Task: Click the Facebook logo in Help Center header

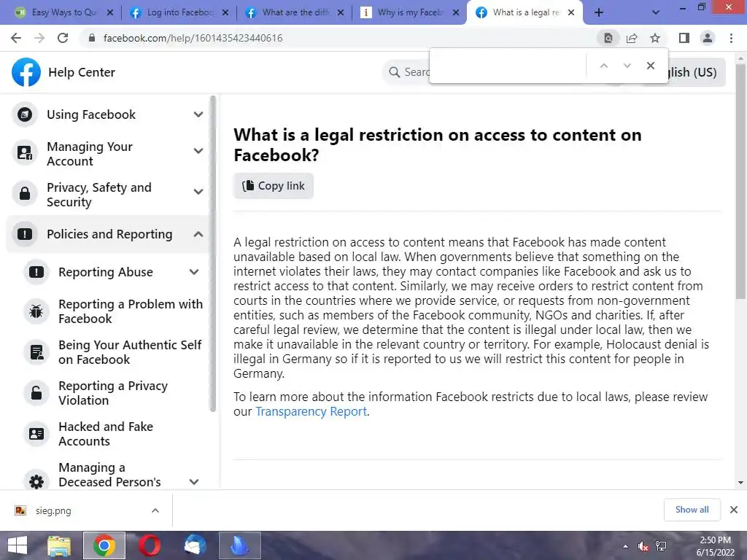Action: pyautogui.click(x=26, y=72)
